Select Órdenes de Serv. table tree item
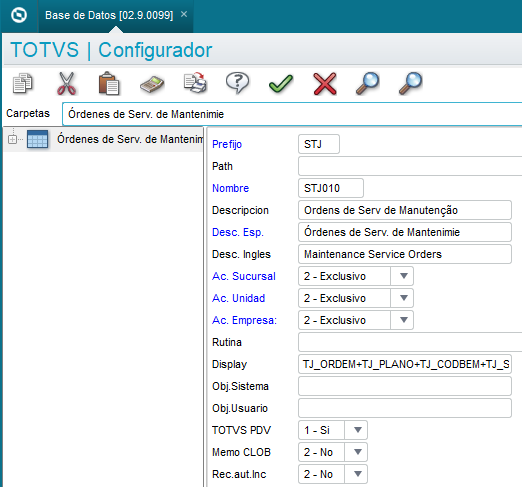522x487 pixels. 130,139
